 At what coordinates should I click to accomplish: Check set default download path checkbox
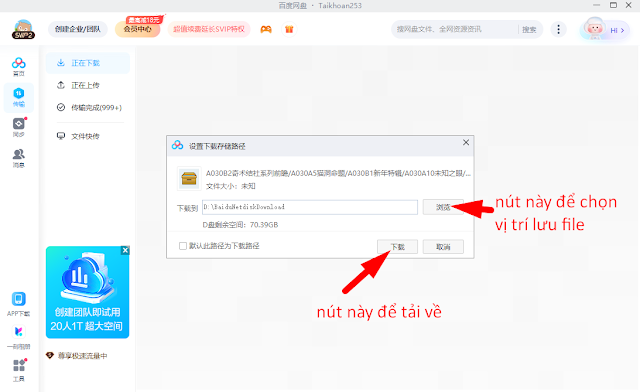tap(183, 246)
